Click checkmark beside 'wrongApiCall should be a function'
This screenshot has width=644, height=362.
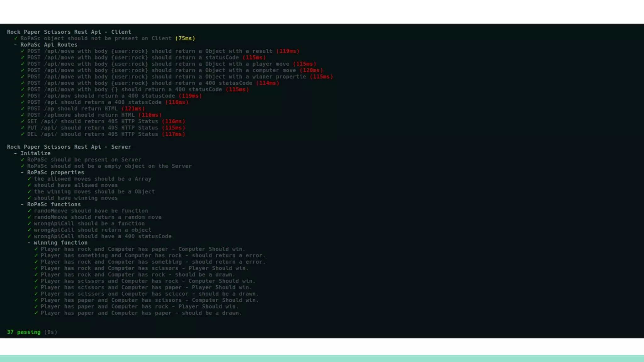[x=29, y=223]
